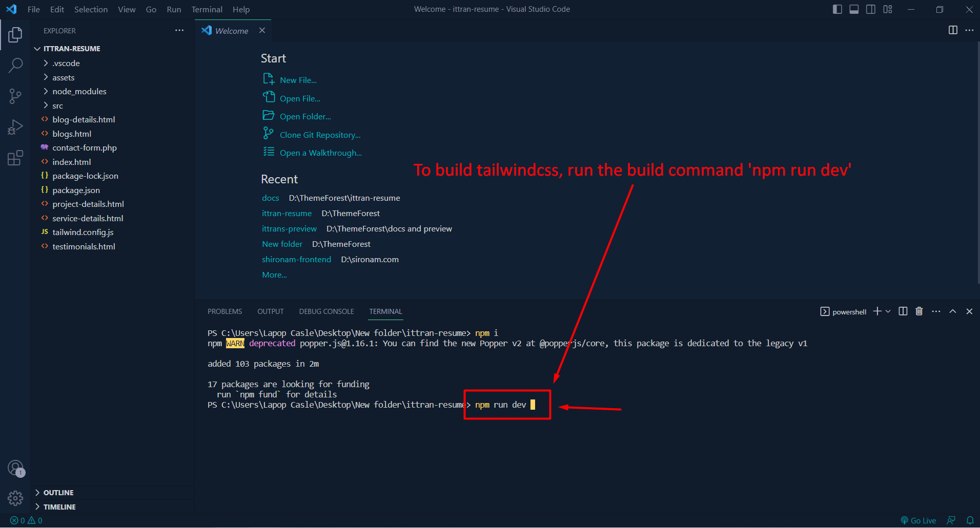The height and width of the screenshot is (528, 980).
Task: Collapse the ITTRAN-RESUME root folder
Action: click(113, 49)
